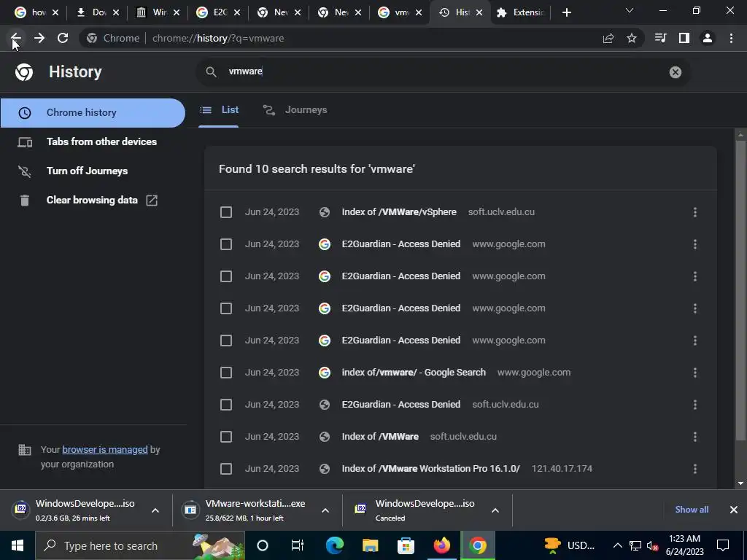Open File Explorer from taskbar
This screenshot has height=560, width=747.
[x=370, y=545]
